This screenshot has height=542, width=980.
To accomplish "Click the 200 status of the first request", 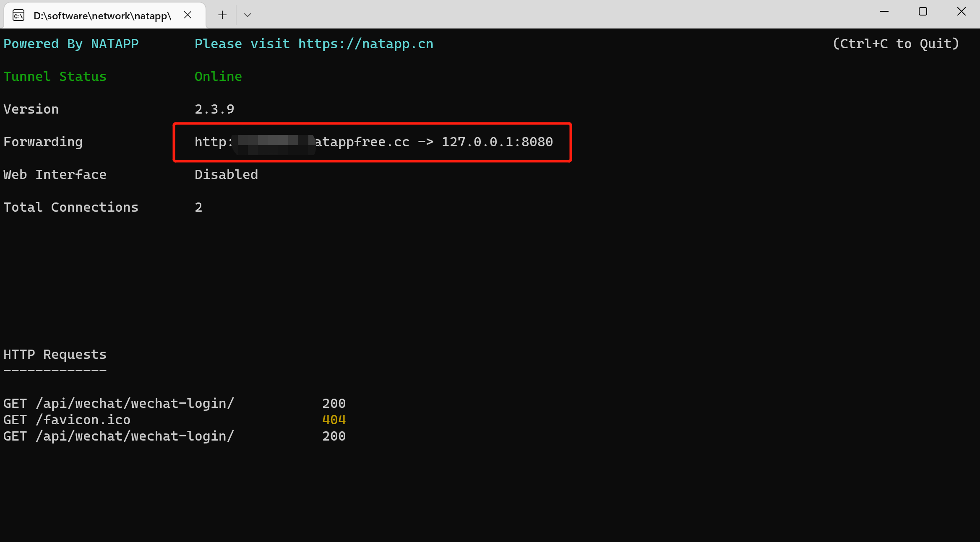I will point(334,404).
